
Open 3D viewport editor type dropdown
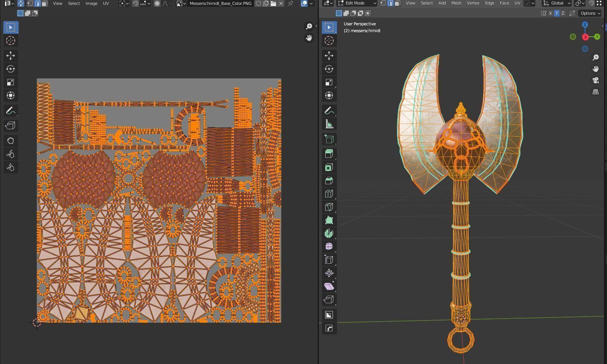pos(328,3)
